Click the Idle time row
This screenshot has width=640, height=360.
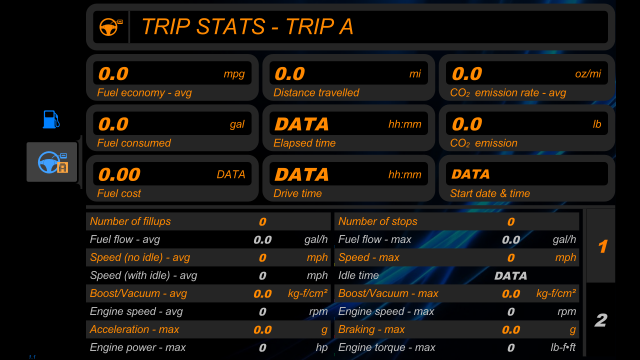tap(457, 275)
